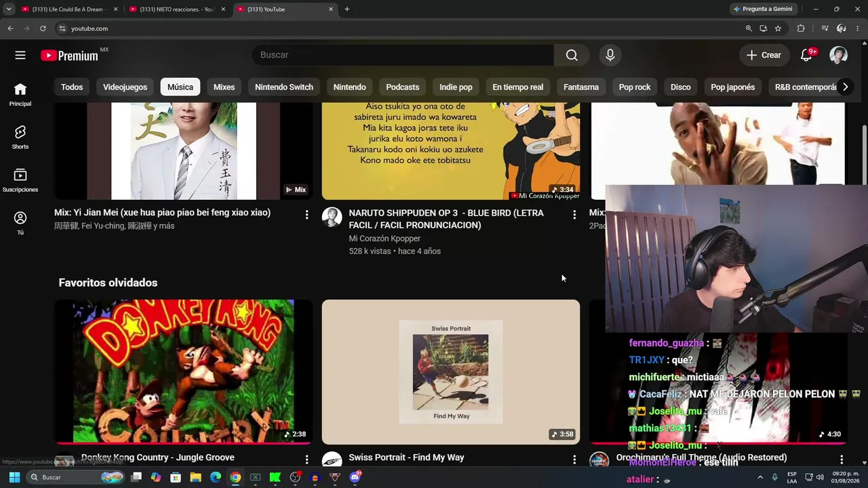Image resolution: width=868 pixels, height=488 pixels.
Task: Open the Chrome profile avatar
Action: coord(842,28)
